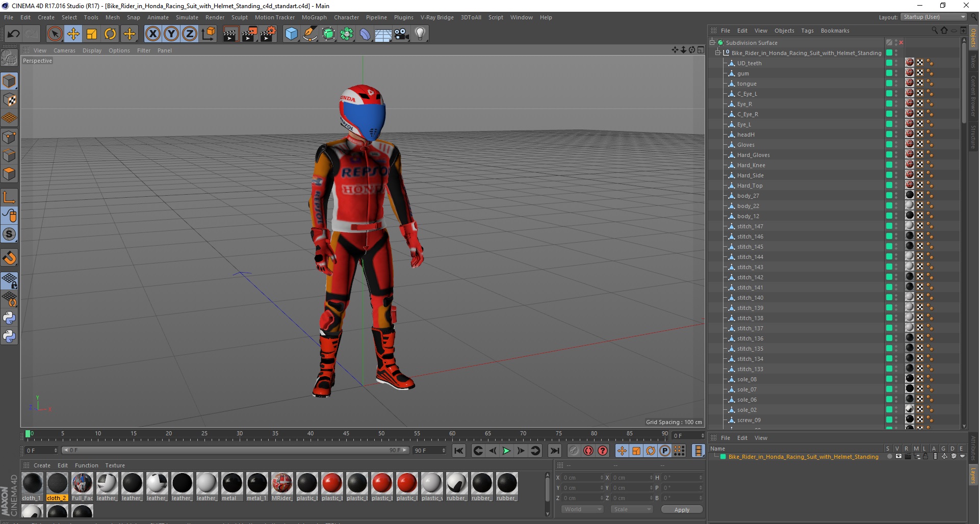Viewport: 980px width, 524px height.
Task: Add a Subdivision Surface generator
Action: pos(328,34)
